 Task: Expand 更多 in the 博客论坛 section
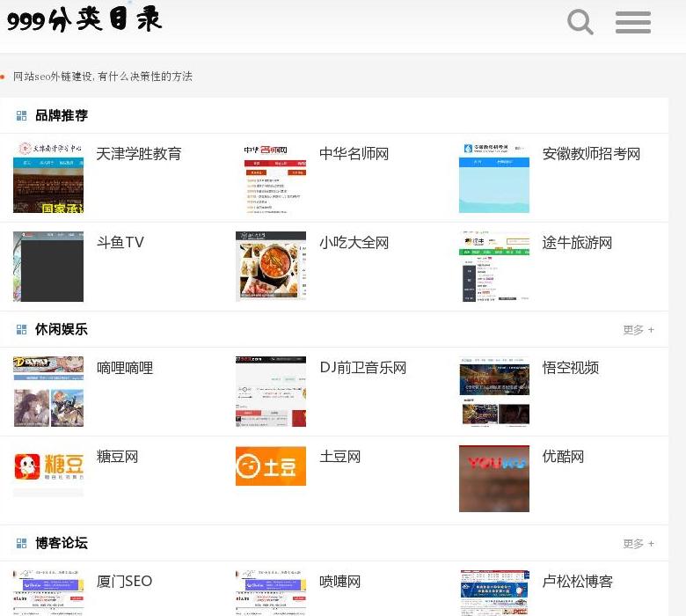point(639,544)
